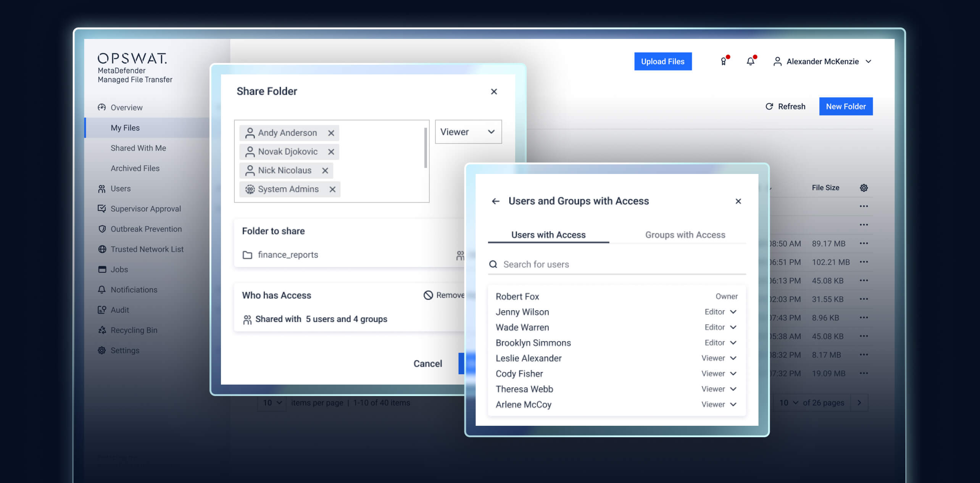Open Outbreak Prevention

click(146, 229)
